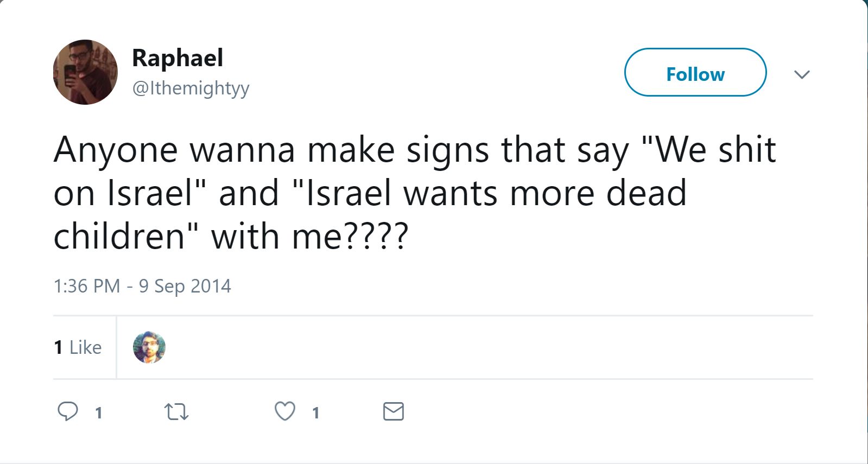Open Raphael's large profile picture
868x464 pixels.
coord(85,72)
